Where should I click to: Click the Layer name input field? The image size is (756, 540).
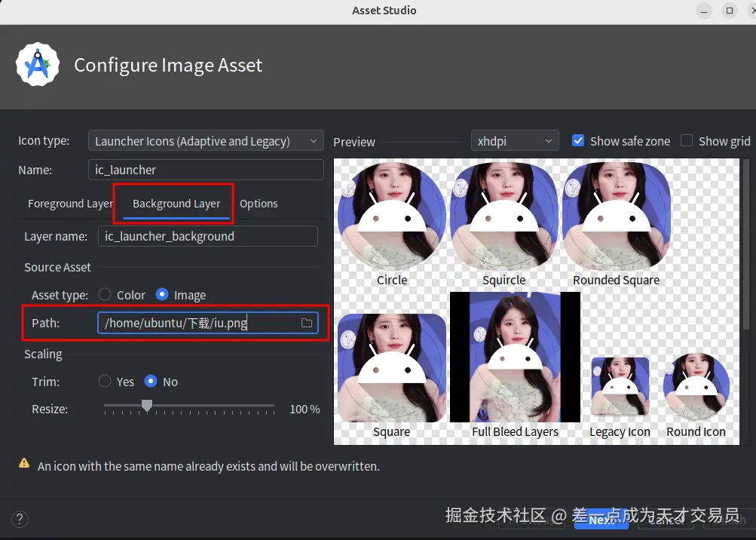[208, 236]
